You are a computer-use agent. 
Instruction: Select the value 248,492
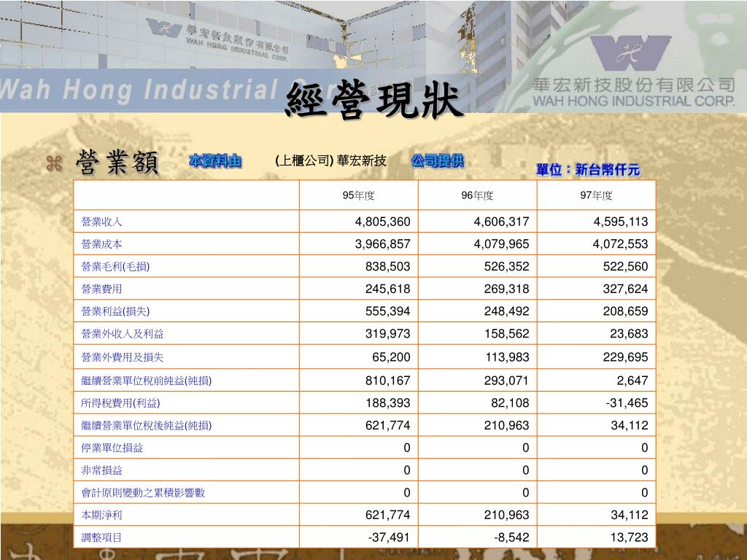tap(507, 311)
